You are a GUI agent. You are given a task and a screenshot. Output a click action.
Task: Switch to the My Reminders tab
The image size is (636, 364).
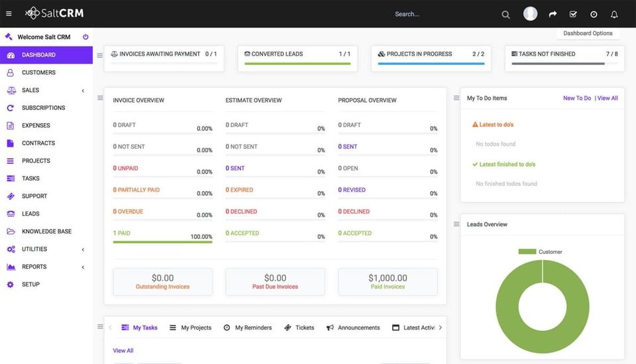tap(247, 328)
